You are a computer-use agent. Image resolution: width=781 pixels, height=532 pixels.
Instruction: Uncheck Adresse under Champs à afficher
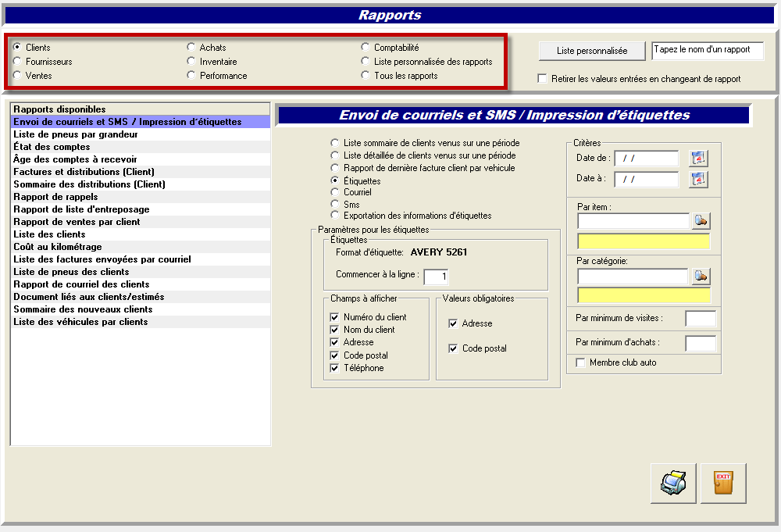pyautogui.click(x=335, y=342)
